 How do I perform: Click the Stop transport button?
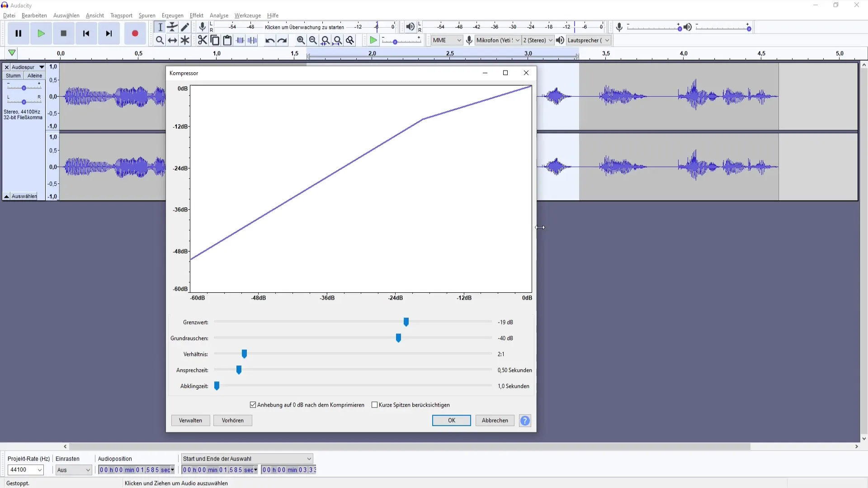[x=64, y=33]
